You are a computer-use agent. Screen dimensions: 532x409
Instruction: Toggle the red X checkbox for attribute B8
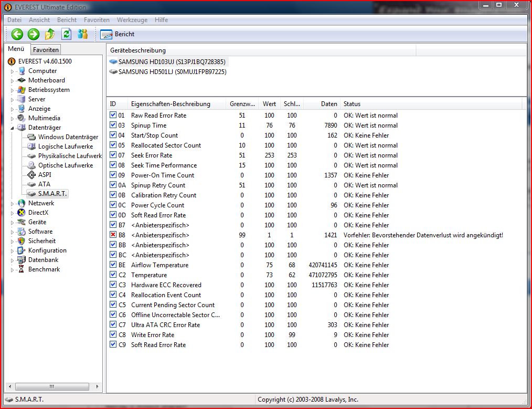113,235
